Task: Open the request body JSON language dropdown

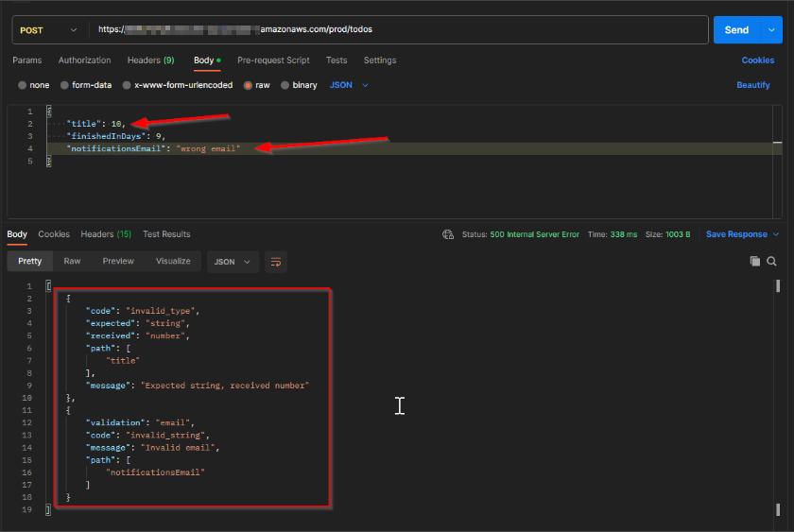Action: [349, 85]
